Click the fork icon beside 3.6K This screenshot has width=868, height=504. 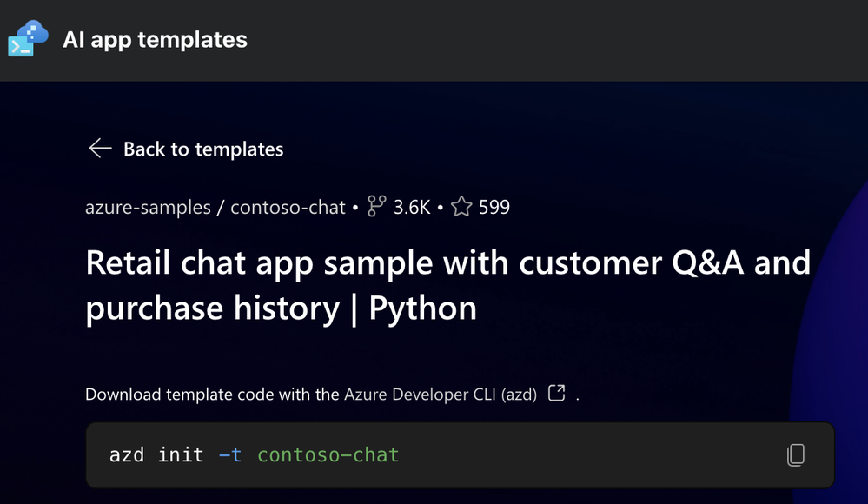(x=376, y=207)
